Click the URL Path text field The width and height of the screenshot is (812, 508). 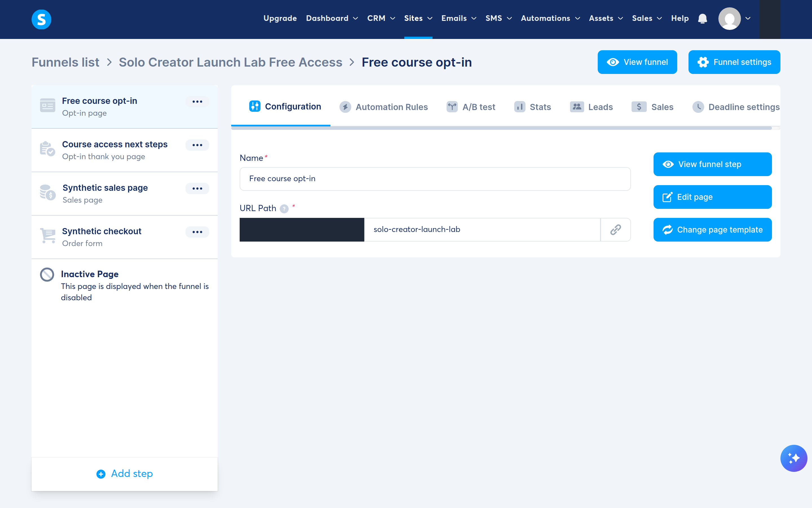click(x=482, y=229)
